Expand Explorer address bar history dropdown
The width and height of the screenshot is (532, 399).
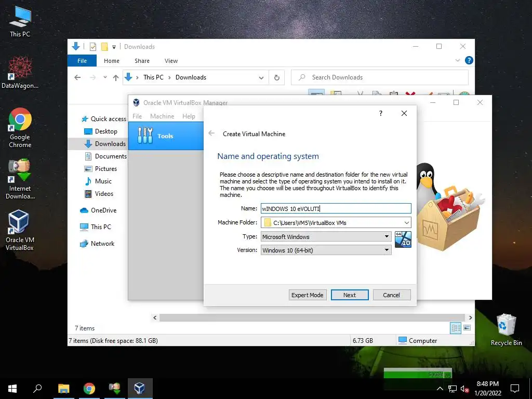261,78
